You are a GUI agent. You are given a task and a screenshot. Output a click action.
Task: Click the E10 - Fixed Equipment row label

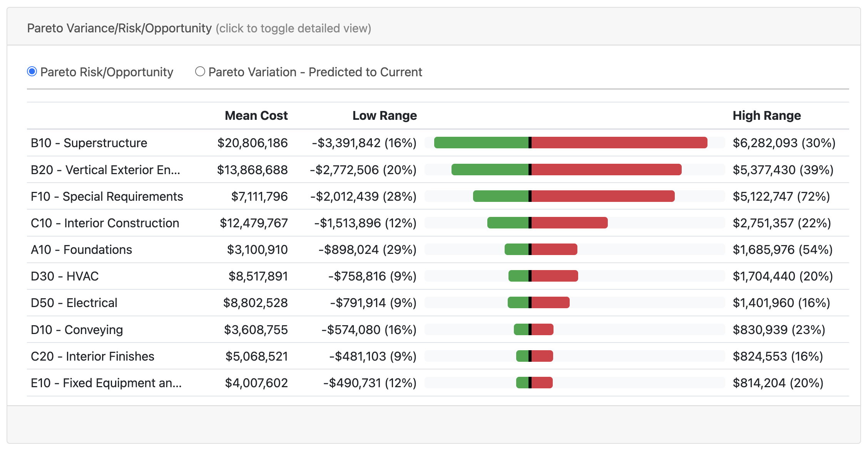pyautogui.click(x=106, y=383)
